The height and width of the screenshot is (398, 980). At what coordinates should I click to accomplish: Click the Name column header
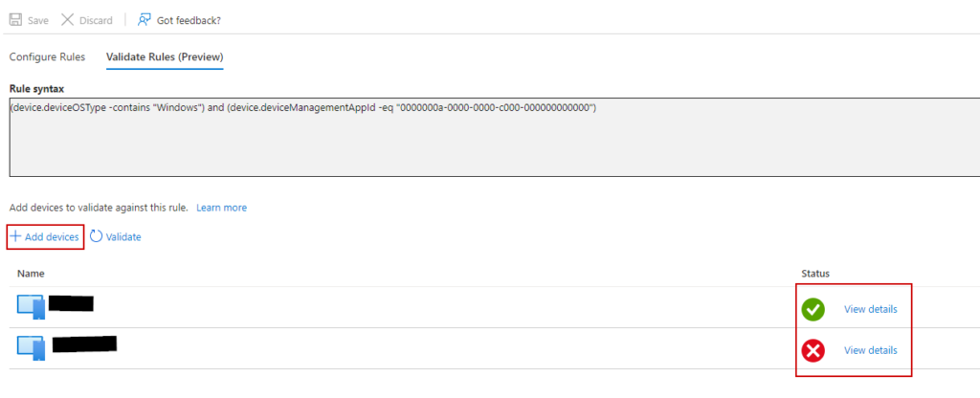pos(32,274)
